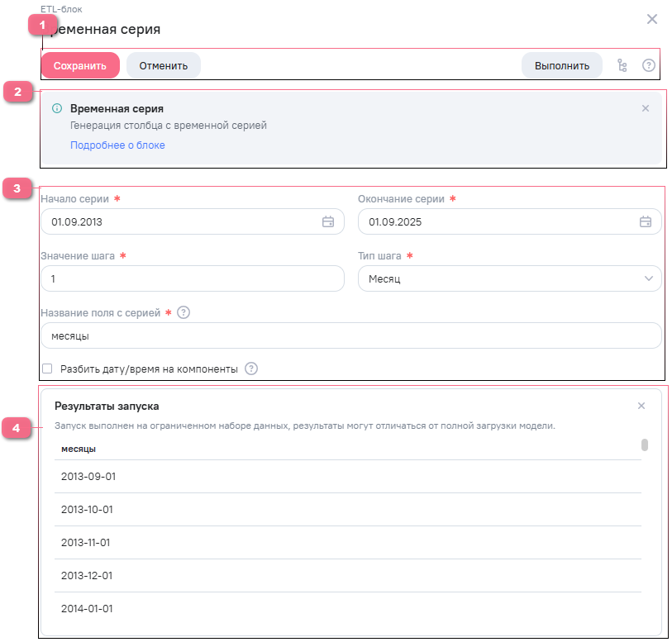Click help icon next to Название поля с серией
Screen dimensions: 672x642
click(x=183, y=312)
